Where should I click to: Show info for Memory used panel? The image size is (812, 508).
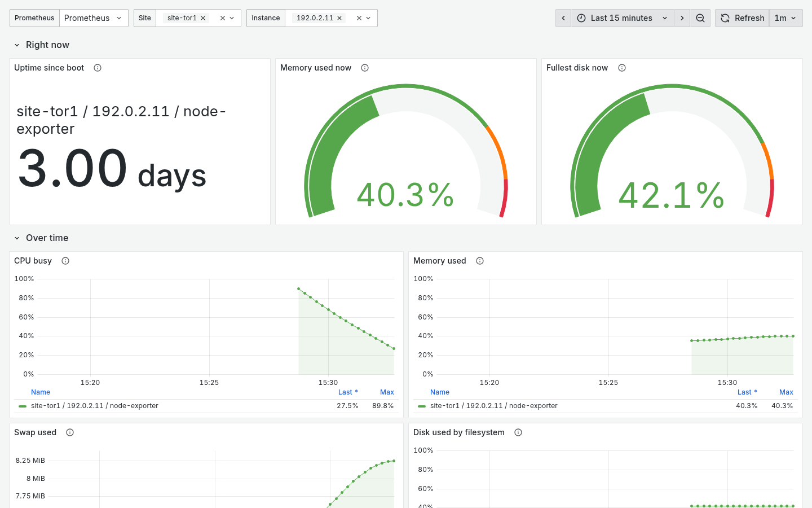[480, 261]
